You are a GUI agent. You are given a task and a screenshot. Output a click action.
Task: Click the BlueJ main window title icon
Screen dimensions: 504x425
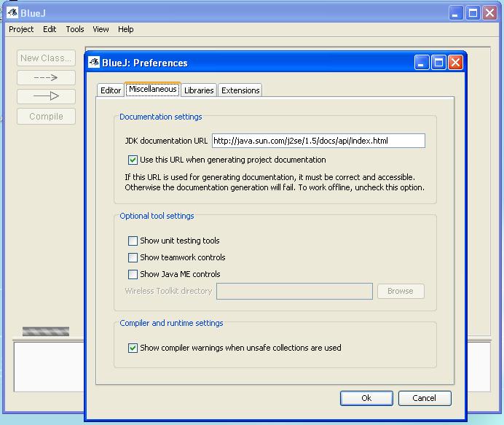click(x=12, y=13)
